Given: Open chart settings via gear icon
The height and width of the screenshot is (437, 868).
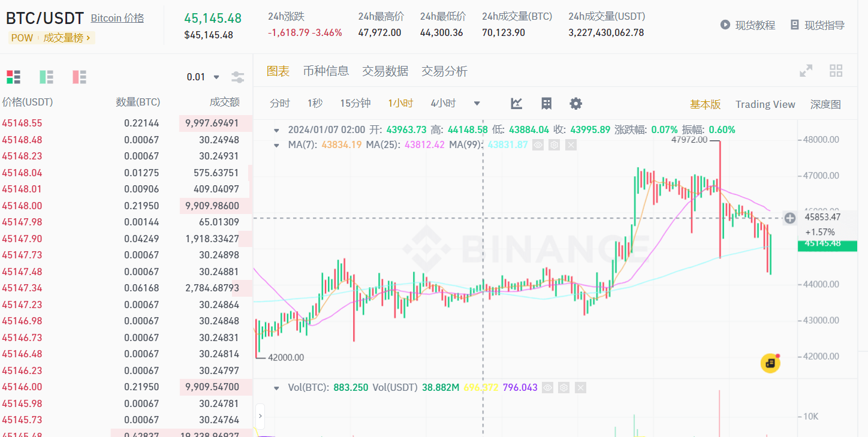Looking at the screenshot, I should click(x=575, y=103).
